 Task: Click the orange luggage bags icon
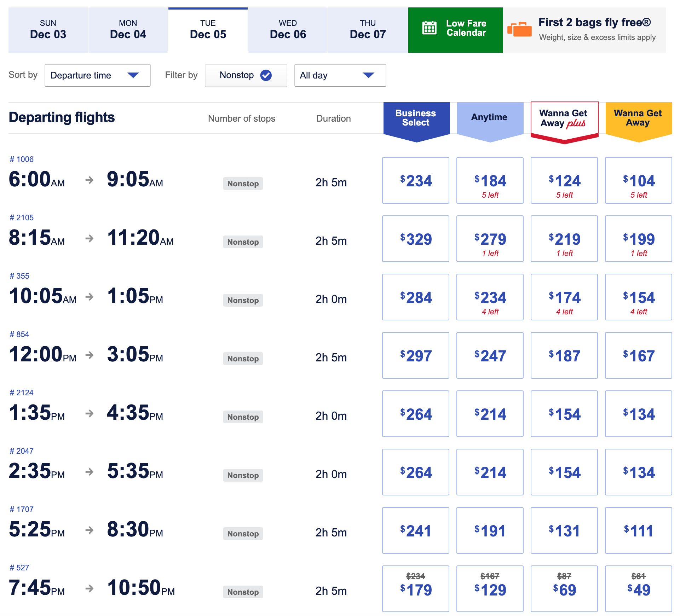tap(519, 29)
